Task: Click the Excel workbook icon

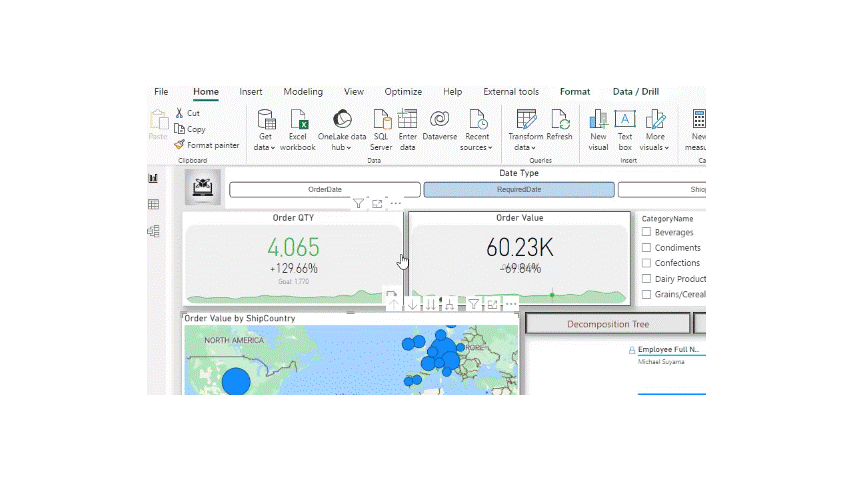Action: pyautogui.click(x=297, y=120)
